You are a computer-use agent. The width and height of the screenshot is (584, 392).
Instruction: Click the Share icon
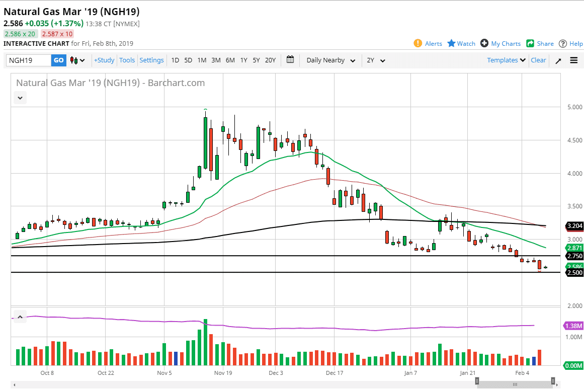click(x=530, y=43)
